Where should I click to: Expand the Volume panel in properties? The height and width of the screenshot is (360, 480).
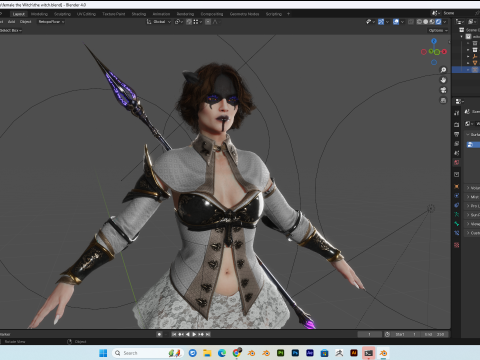pos(473,188)
